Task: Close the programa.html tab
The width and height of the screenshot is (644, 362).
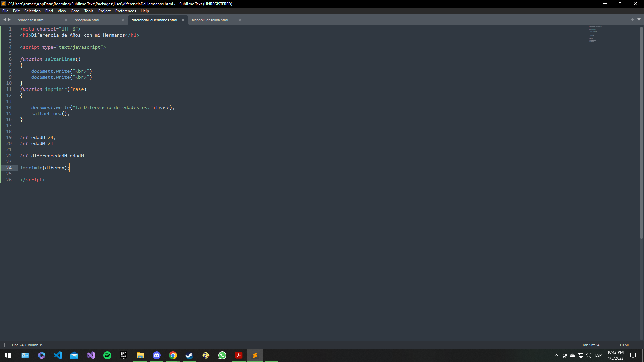Action: click(123, 20)
